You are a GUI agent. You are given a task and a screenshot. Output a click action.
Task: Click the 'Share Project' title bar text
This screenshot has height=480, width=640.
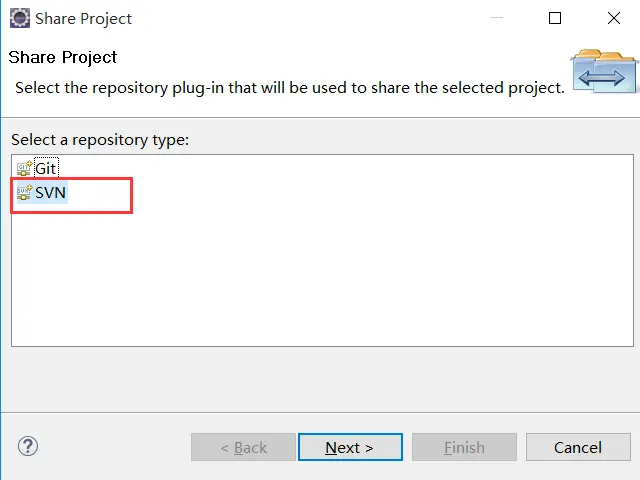point(83,18)
